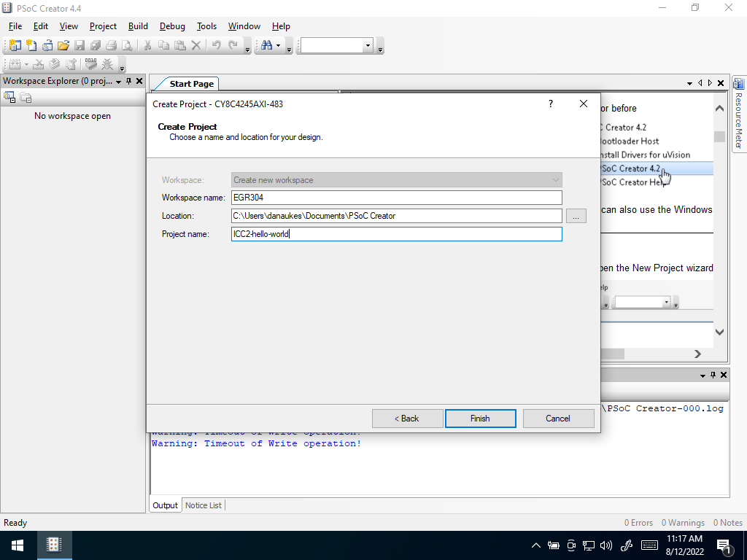Click the PSoC Creator taskbar icon
Image resolution: width=747 pixels, height=560 pixels.
[x=54, y=545]
